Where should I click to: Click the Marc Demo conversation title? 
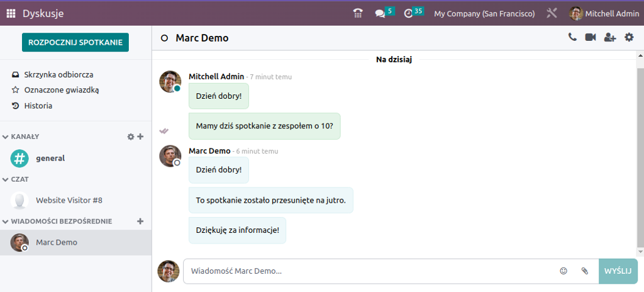[202, 38]
